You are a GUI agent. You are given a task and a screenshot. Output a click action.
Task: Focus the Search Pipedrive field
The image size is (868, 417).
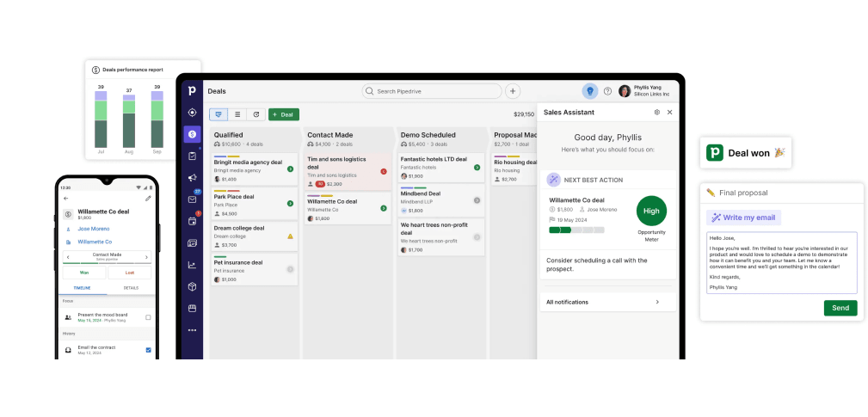click(x=432, y=91)
